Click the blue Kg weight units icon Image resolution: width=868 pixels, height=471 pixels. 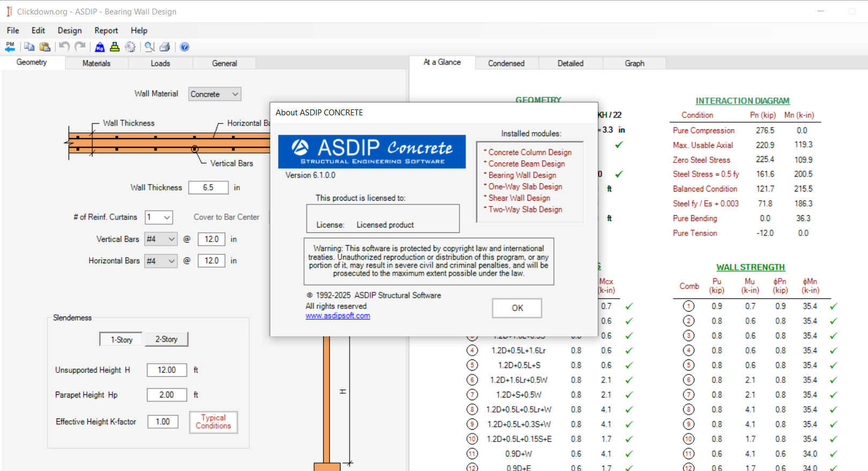pyautogui.click(x=100, y=47)
